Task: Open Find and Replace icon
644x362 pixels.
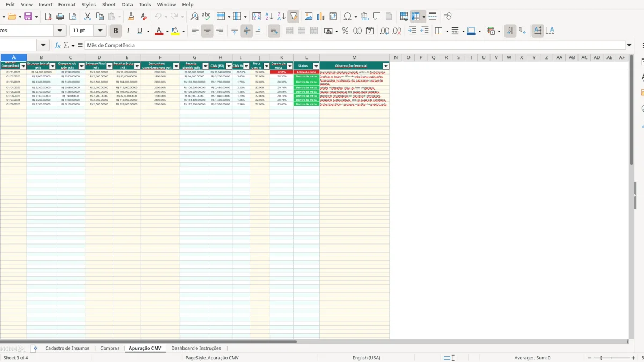Action: [194, 17]
